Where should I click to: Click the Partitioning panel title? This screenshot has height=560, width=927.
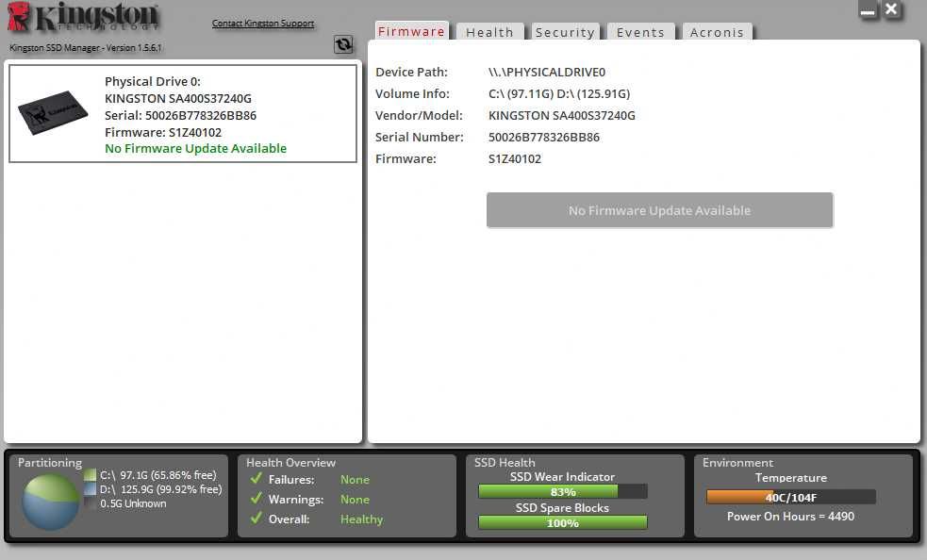[x=50, y=463]
